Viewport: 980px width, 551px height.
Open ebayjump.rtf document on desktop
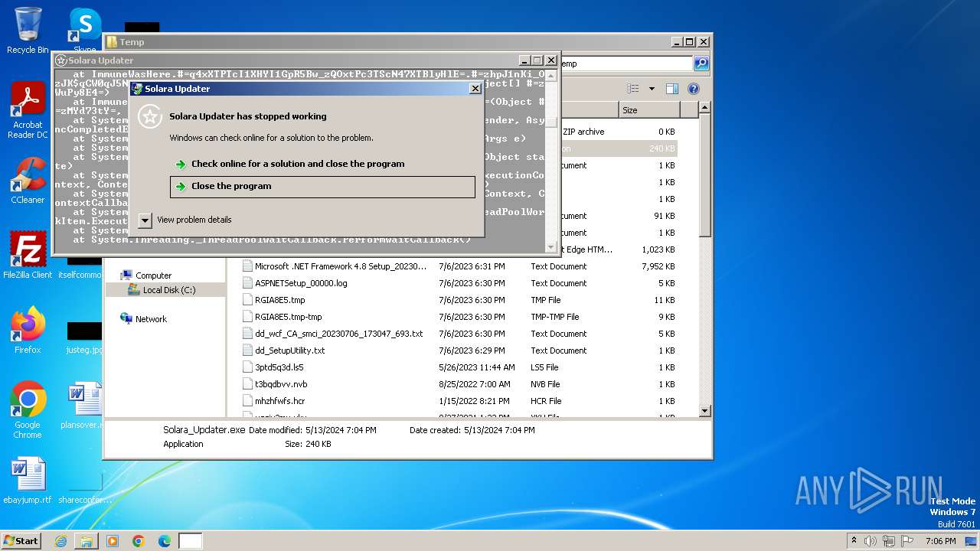28,481
